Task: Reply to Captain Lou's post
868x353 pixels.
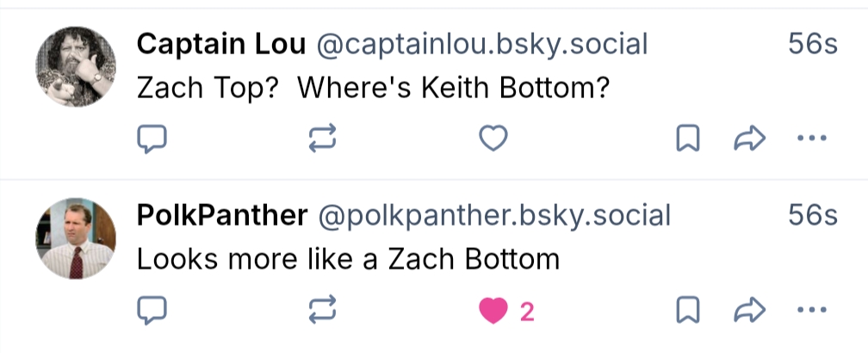Action: [152, 139]
